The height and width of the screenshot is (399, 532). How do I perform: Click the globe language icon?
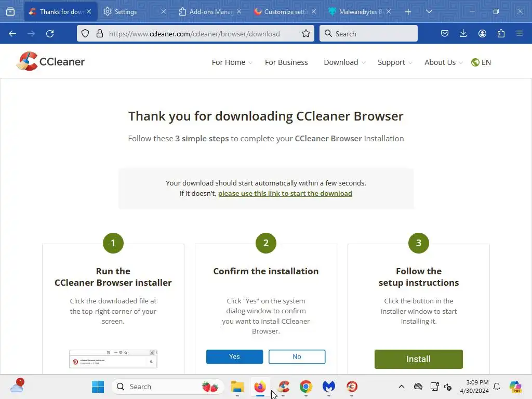click(475, 62)
